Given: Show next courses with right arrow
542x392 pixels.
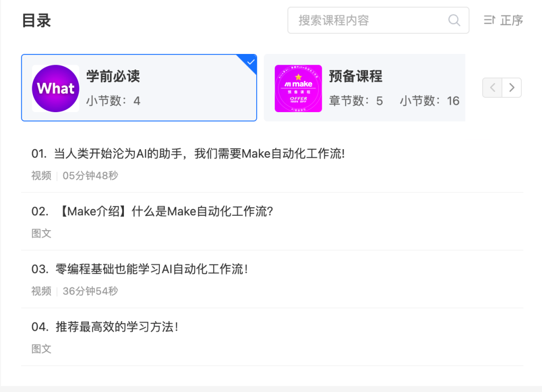Looking at the screenshot, I should (x=511, y=88).
